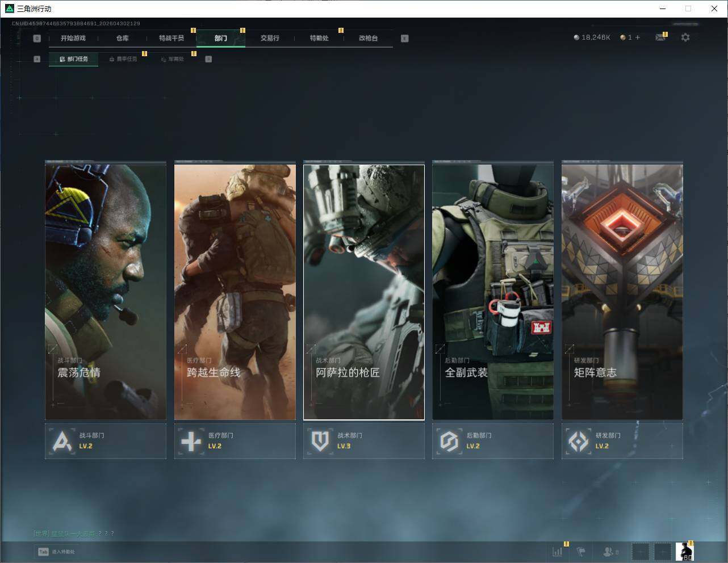Switch to the 特勤处 tab
This screenshot has height=563, width=728.
pyautogui.click(x=319, y=38)
